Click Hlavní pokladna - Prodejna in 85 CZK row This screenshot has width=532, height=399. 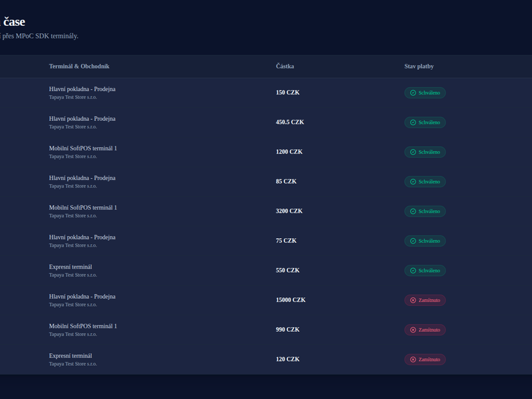click(82, 178)
